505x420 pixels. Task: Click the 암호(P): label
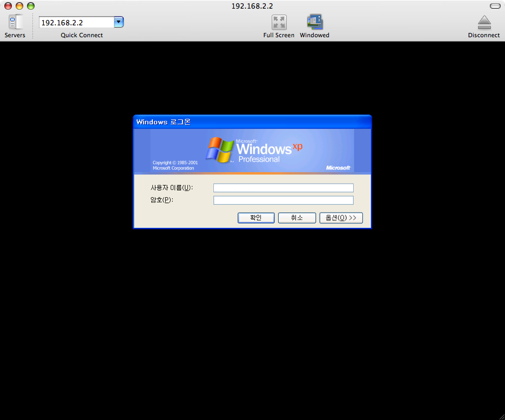(161, 200)
